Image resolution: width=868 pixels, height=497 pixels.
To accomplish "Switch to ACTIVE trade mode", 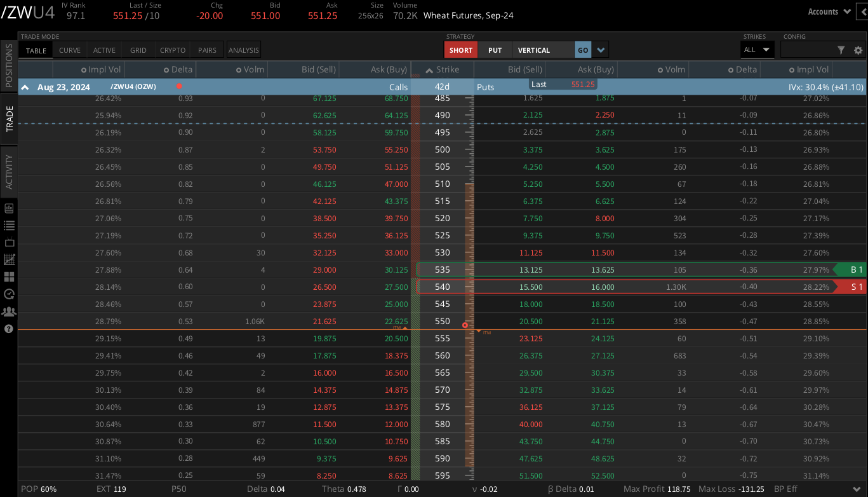I will click(x=104, y=50).
